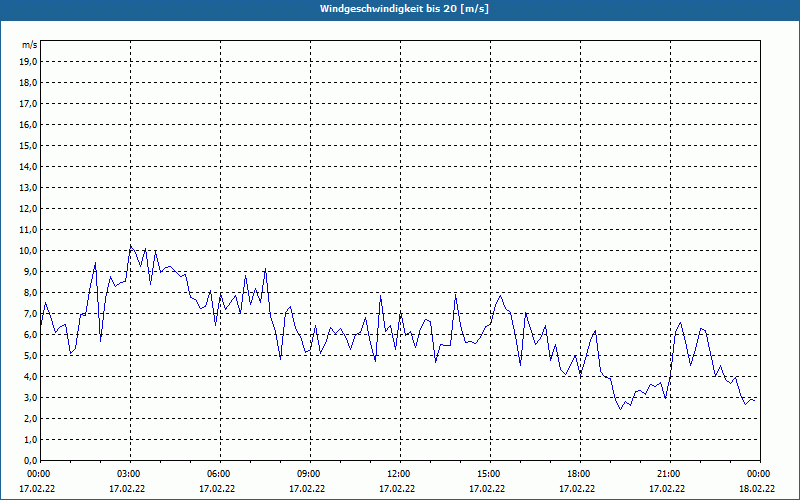Select the "3,0" y-axis label
800x500 pixels.
coord(30,397)
